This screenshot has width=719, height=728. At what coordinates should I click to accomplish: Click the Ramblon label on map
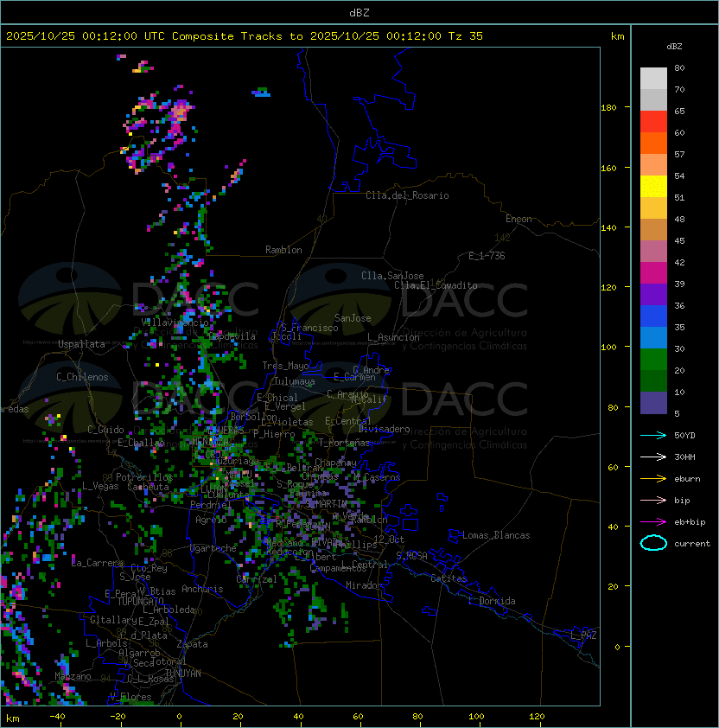click(283, 250)
